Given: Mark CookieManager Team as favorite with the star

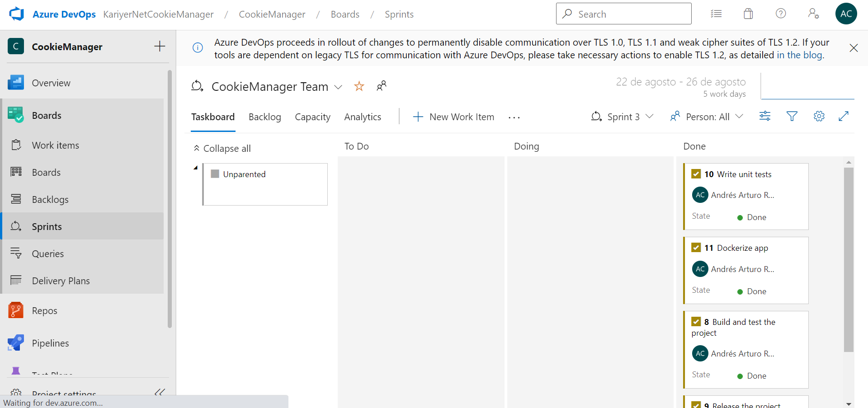Looking at the screenshot, I should (x=359, y=86).
